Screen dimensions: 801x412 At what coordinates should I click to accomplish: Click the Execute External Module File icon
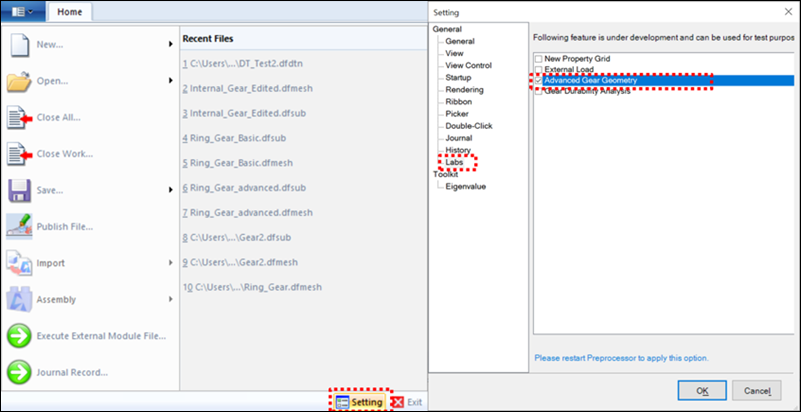(19, 336)
